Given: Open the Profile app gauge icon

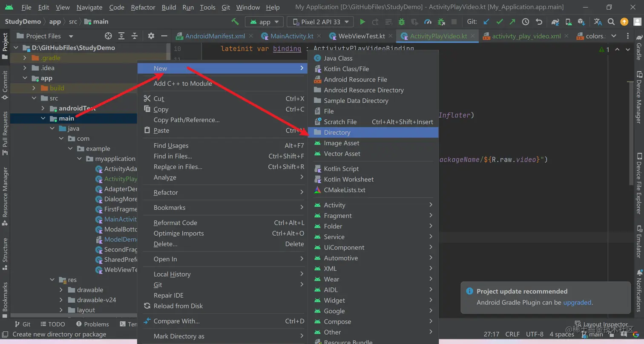Looking at the screenshot, I should (428, 22).
